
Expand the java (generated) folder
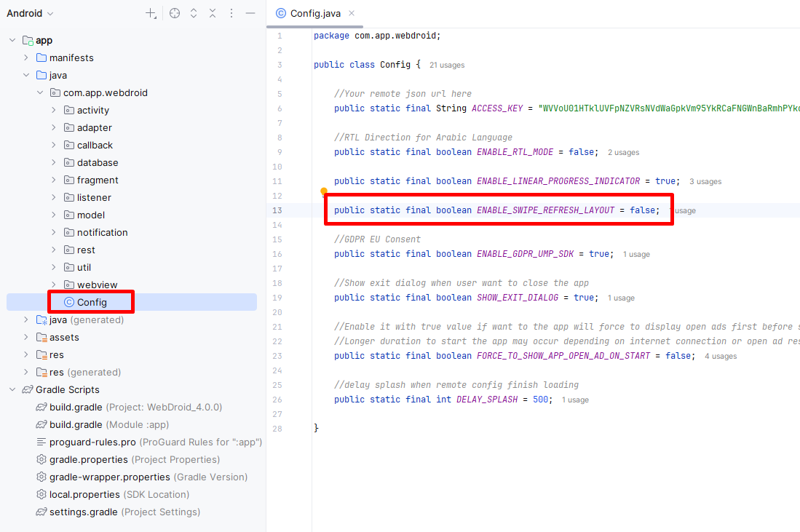pyautogui.click(x=26, y=319)
